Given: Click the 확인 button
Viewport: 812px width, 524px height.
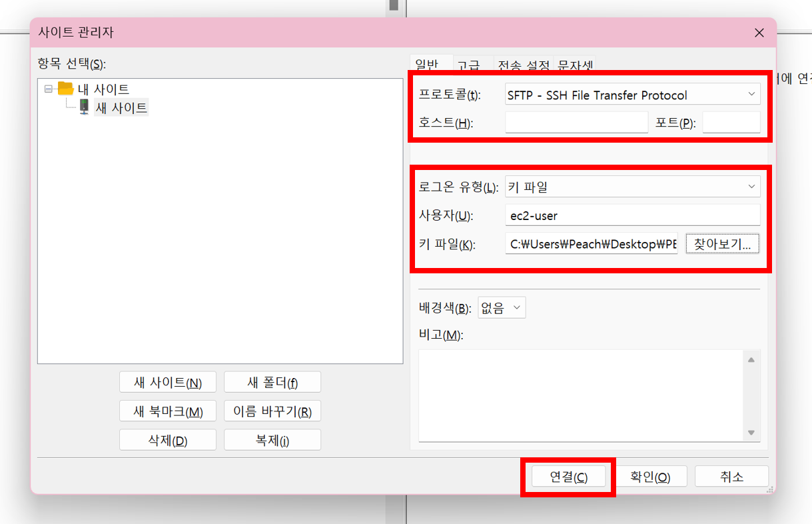Looking at the screenshot, I should (650, 477).
